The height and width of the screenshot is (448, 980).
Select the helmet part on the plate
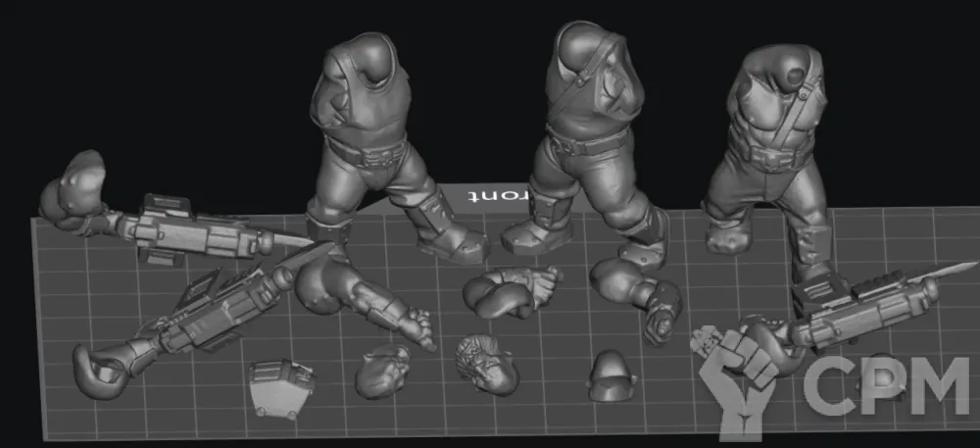click(x=608, y=374)
